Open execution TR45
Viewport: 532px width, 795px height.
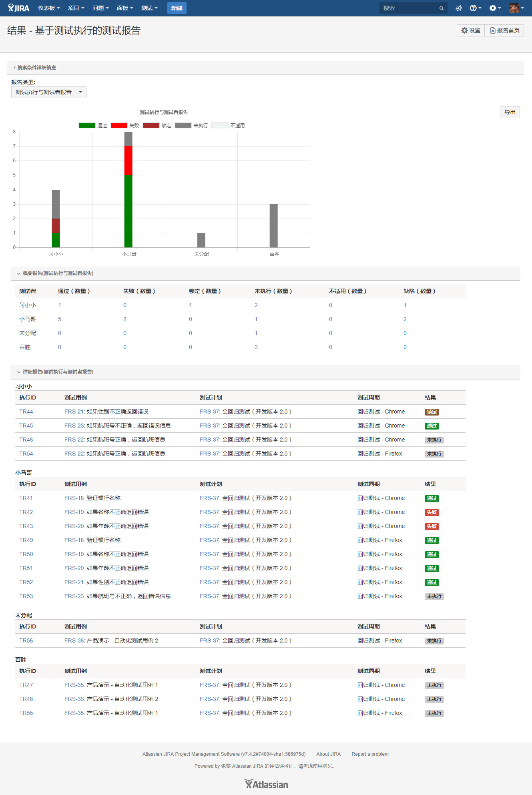click(x=26, y=426)
